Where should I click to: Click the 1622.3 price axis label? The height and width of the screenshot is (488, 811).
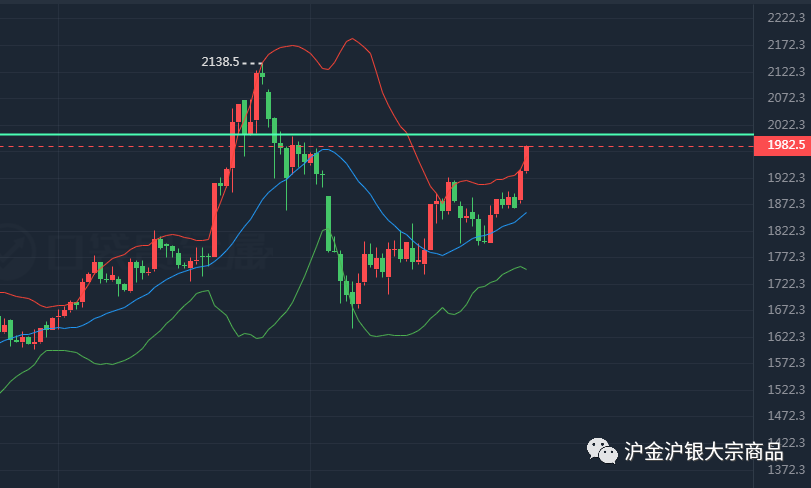[786, 337]
